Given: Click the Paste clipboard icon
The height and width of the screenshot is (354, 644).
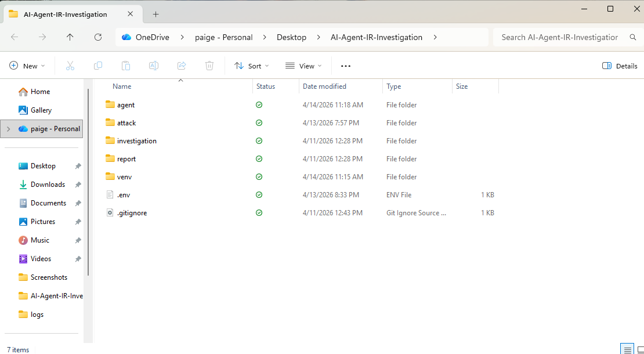Looking at the screenshot, I should [126, 66].
